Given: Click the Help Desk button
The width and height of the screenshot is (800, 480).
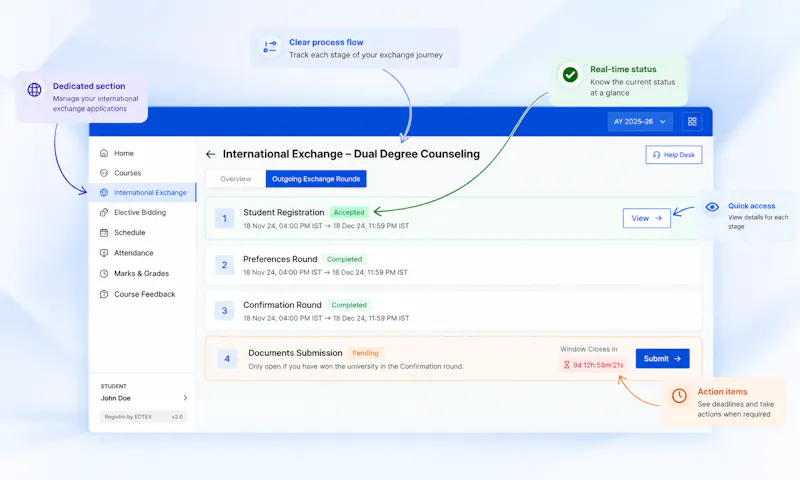Looking at the screenshot, I should click(673, 155).
